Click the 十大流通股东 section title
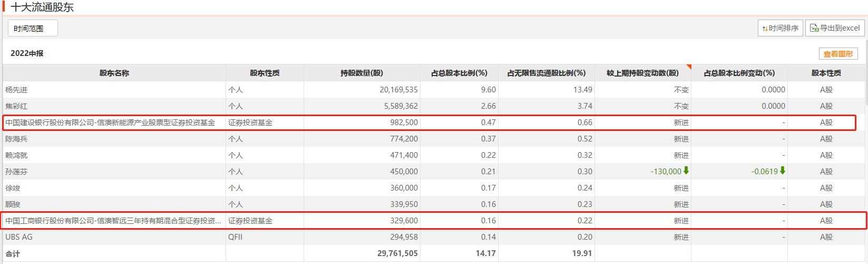 [x=42, y=7]
